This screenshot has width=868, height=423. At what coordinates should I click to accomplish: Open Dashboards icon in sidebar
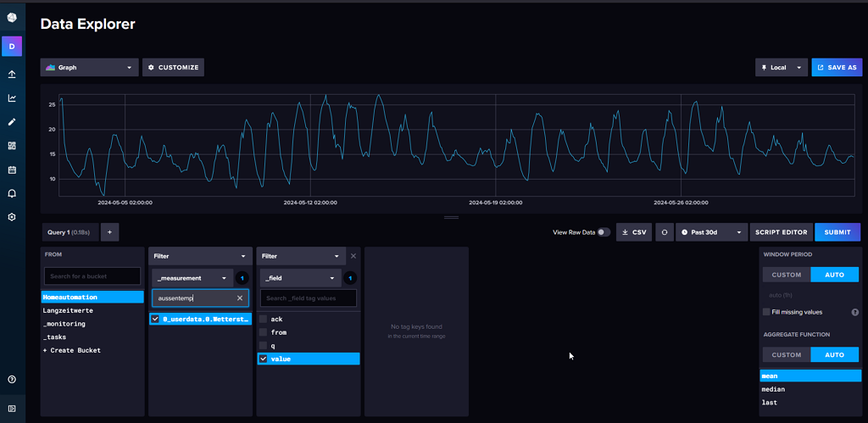(12, 146)
